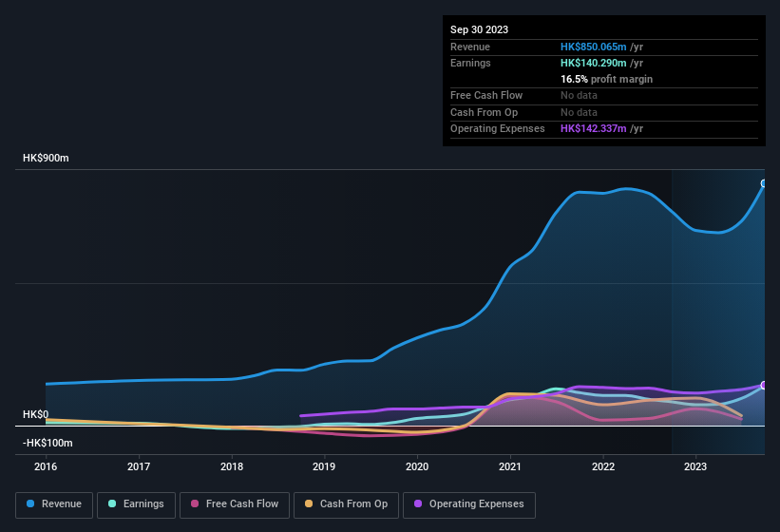Click the 2021 x-axis label
The width and height of the screenshot is (780, 532).
510,466
